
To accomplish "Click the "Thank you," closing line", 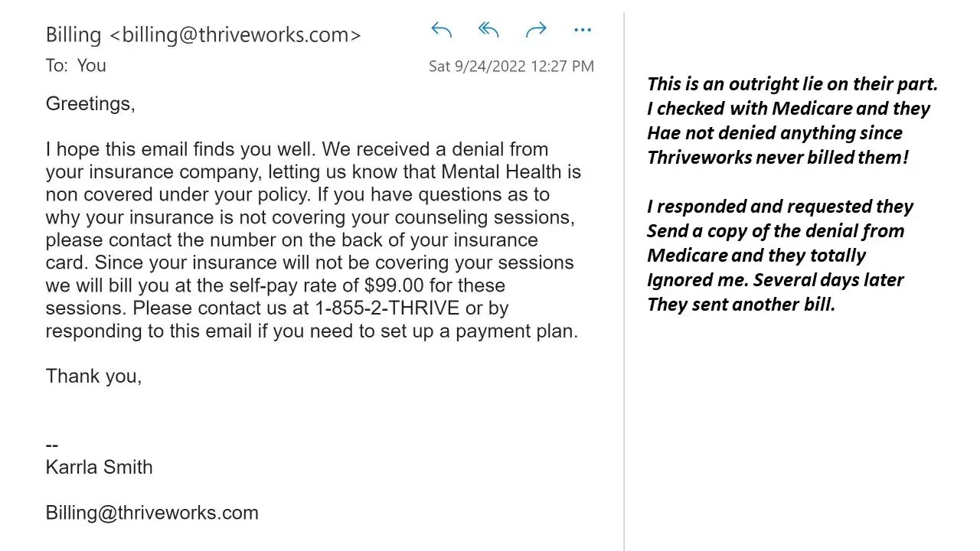I will coord(93,377).
